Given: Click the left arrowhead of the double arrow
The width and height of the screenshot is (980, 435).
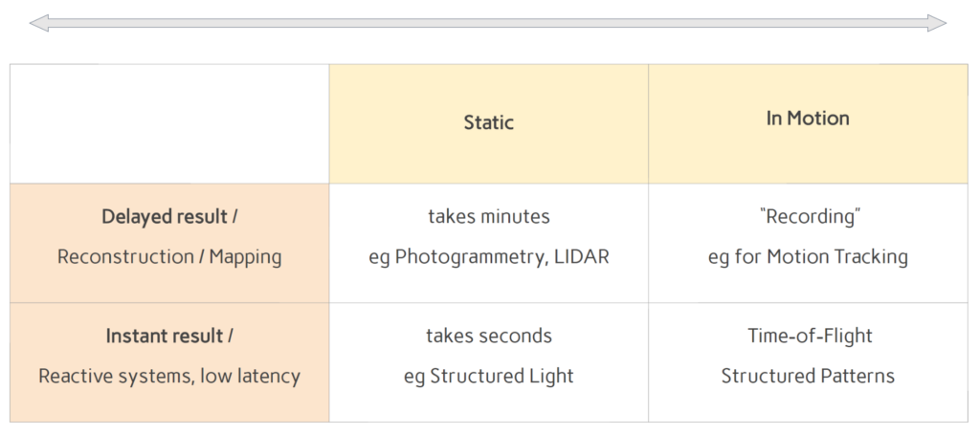Looking at the screenshot, I should tap(36, 23).
